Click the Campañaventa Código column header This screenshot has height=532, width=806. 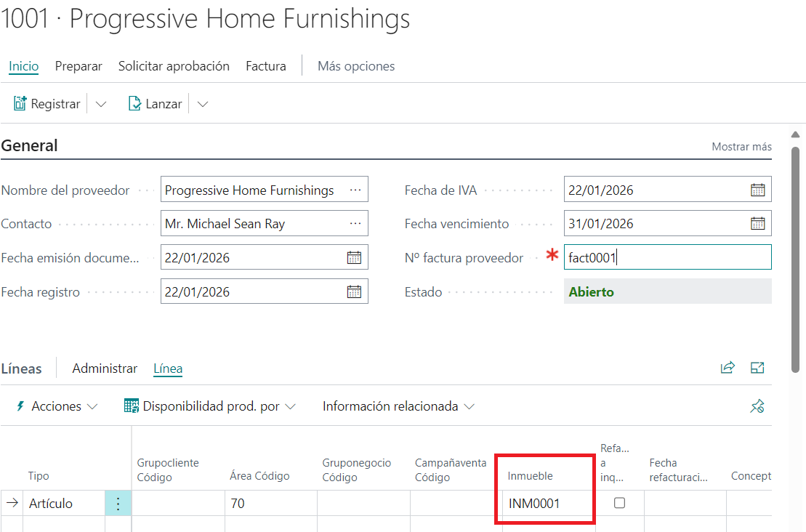coord(451,469)
